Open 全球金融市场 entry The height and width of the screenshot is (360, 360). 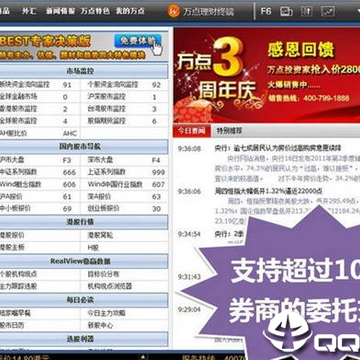(x=18, y=97)
